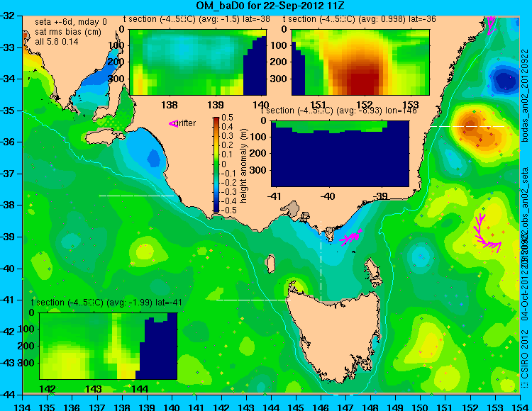
Task: Click the 152 label under the lat=-36 inset
Action: click(x=365, y=105)
